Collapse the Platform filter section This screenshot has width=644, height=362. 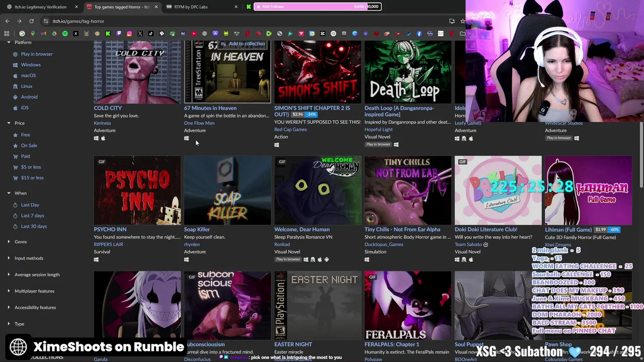(x=19, y=42)
